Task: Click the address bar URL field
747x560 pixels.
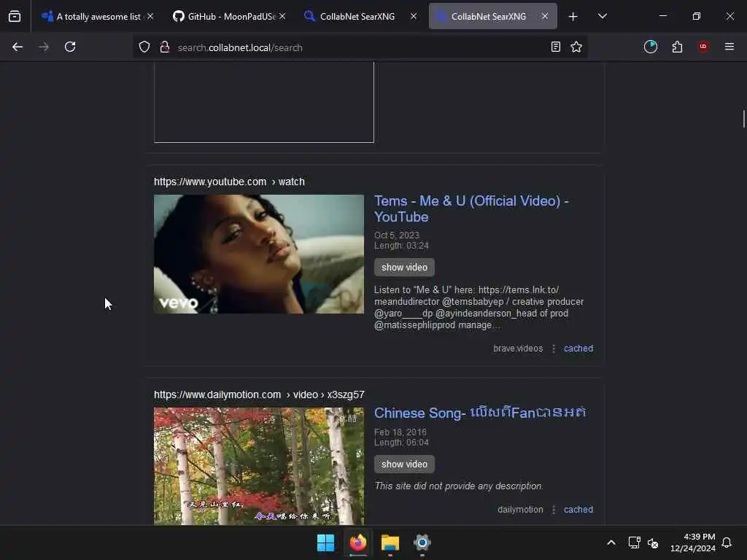Action: coord(360,47)
